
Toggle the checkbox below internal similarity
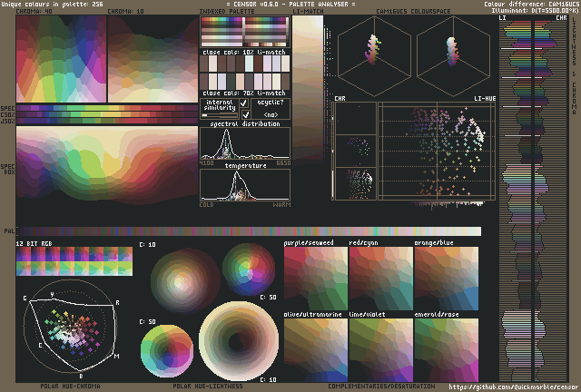[x=244, y=115]
